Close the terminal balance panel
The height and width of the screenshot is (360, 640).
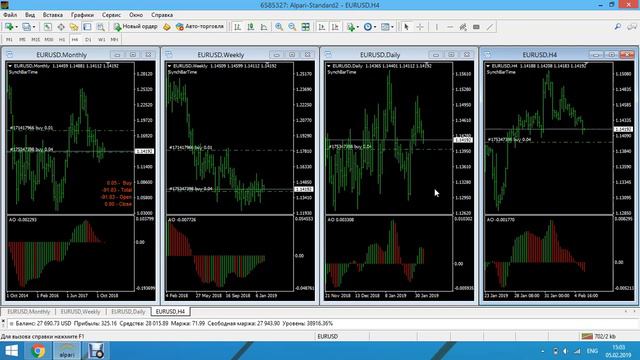[3, 322]
